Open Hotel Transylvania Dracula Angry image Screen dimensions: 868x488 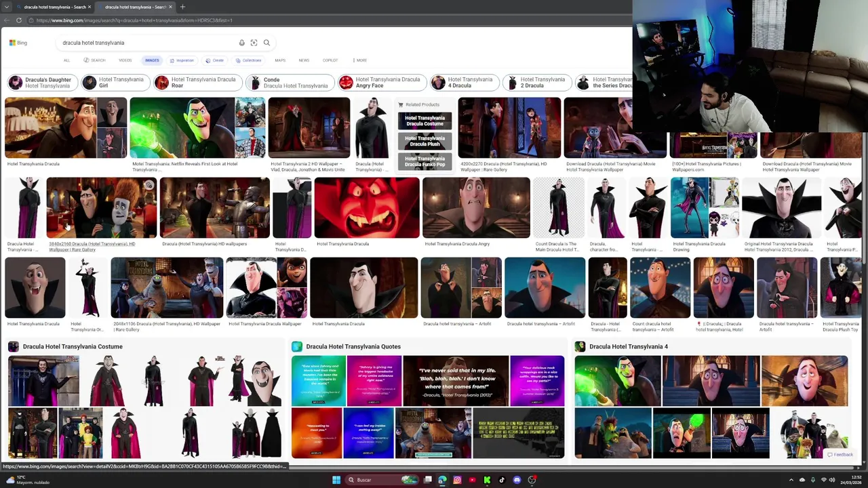(476, 208)
